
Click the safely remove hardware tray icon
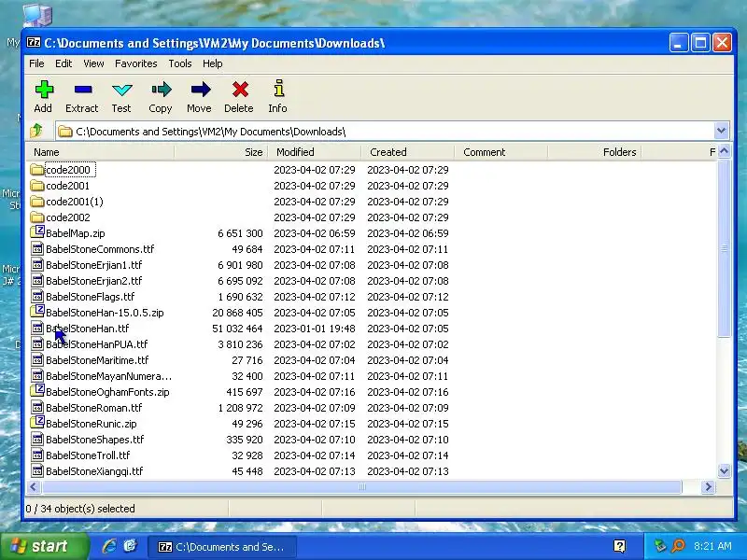[x=660, y=546]
